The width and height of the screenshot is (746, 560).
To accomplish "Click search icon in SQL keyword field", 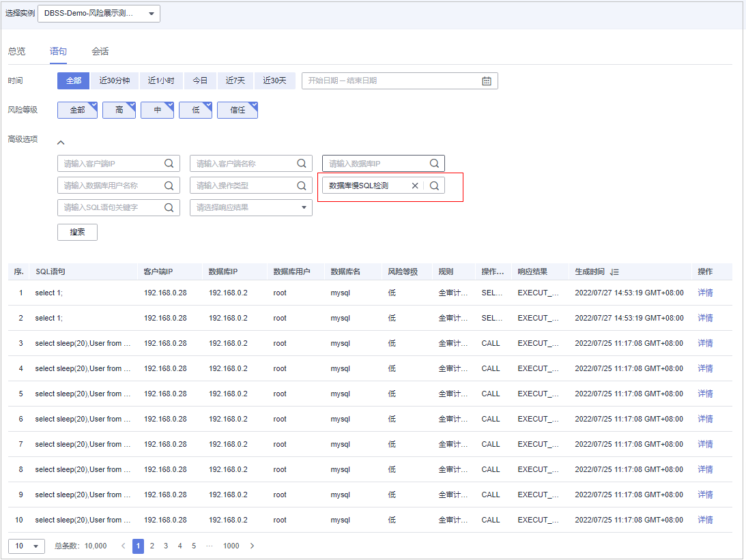I will [x=169, y=207].
